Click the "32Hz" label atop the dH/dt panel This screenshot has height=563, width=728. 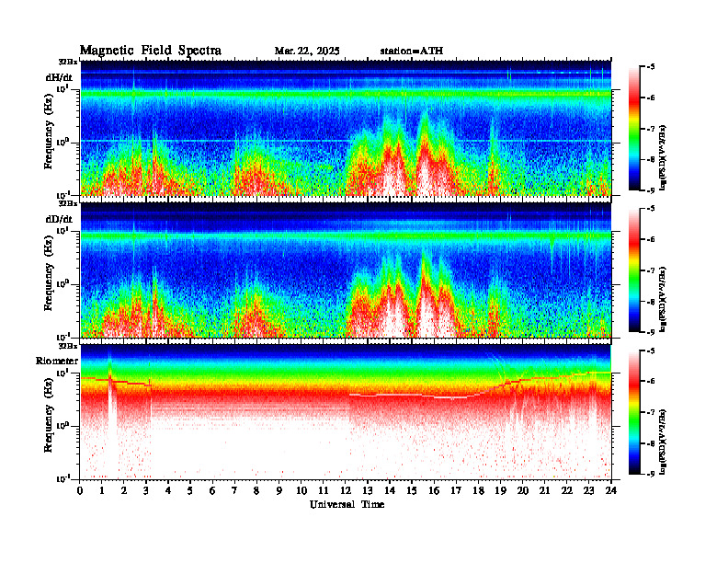(68, 62)
